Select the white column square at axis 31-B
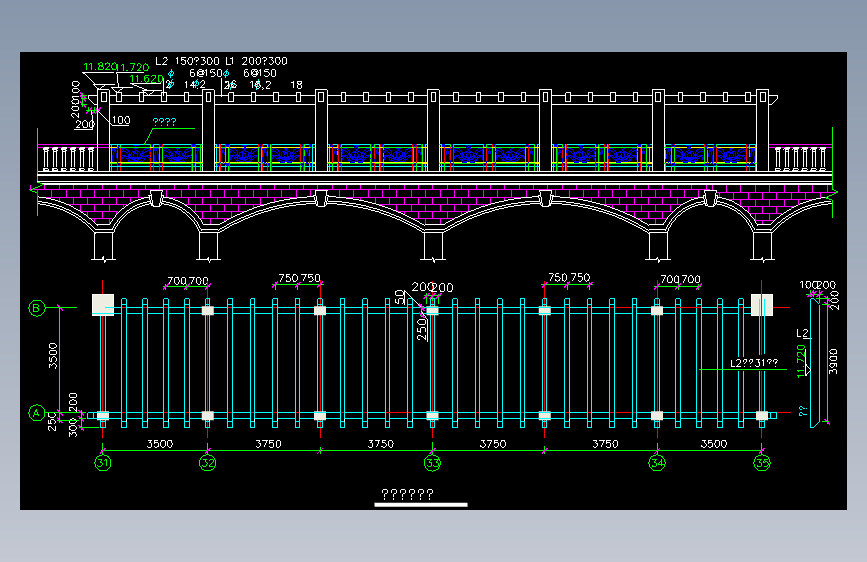Image resolution: width=867 pixels, height=562 pixels. 103,305
